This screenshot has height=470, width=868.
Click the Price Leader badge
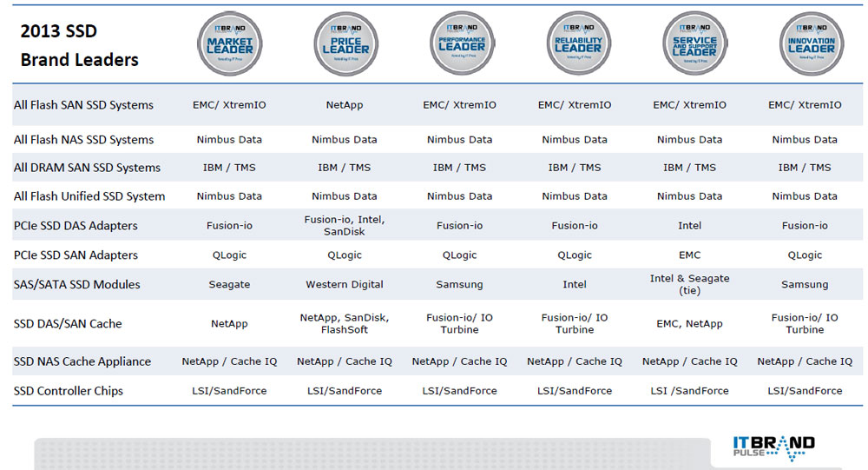click(345, 43)
